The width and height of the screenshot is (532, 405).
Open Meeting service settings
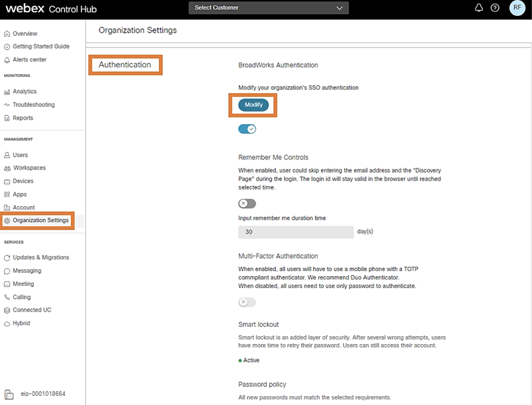click(23, 284)
